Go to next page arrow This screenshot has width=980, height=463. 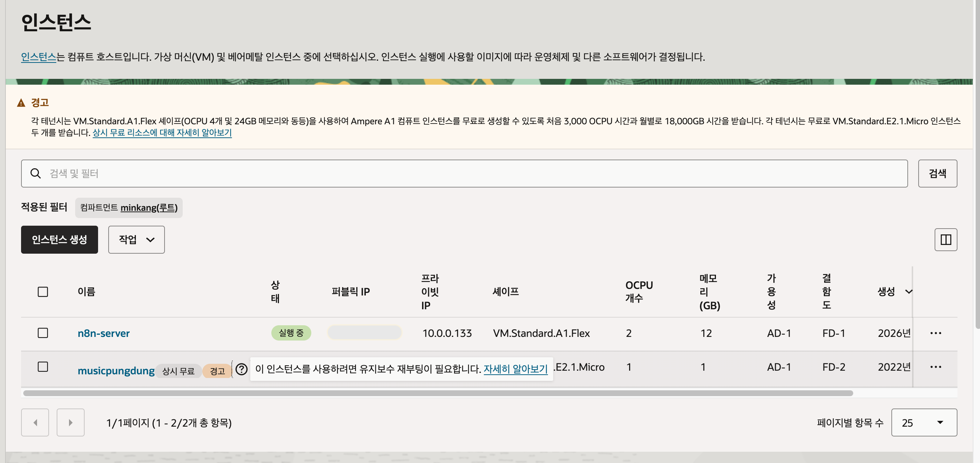70,422
